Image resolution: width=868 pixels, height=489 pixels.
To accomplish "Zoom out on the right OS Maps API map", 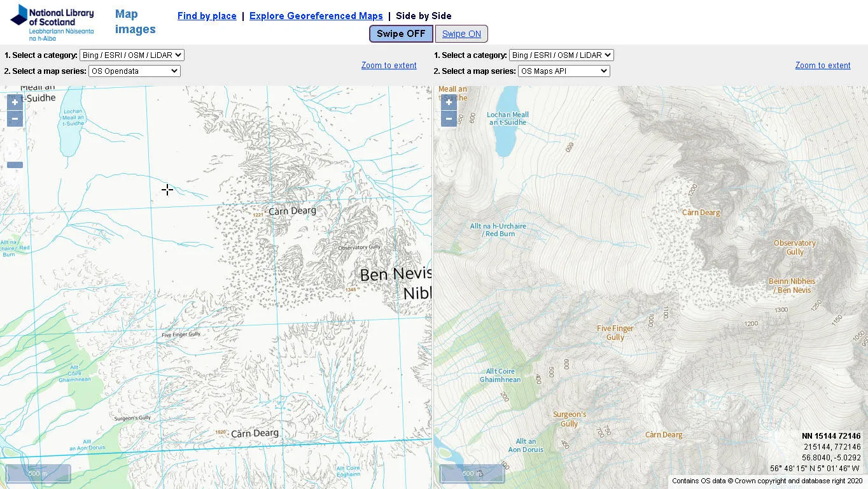I will [449, 118].
